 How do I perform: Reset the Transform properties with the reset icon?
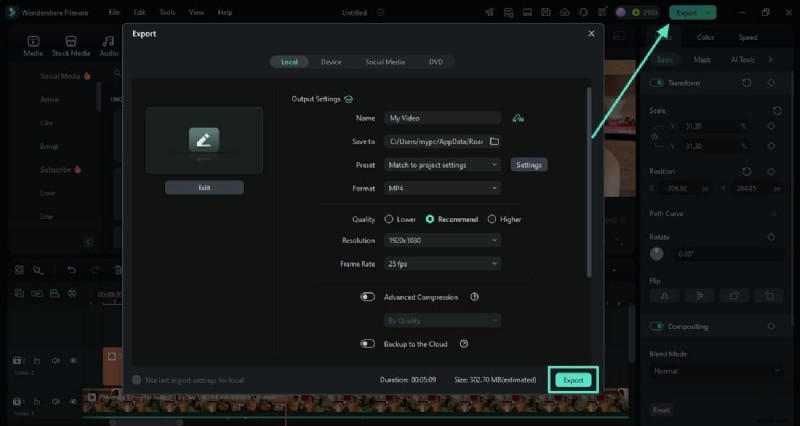(746, 83)
